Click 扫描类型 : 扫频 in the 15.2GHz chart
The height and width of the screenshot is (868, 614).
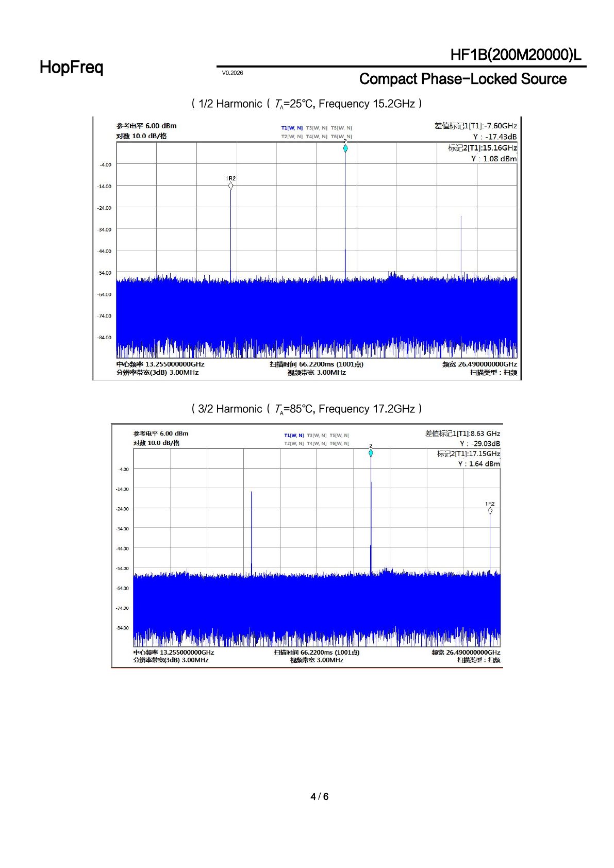[493, 373]
